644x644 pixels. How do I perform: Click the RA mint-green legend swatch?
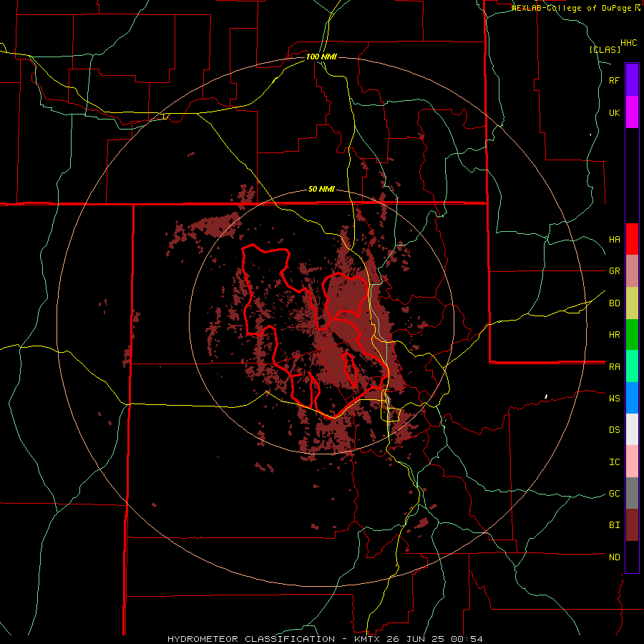click(632, 366)
